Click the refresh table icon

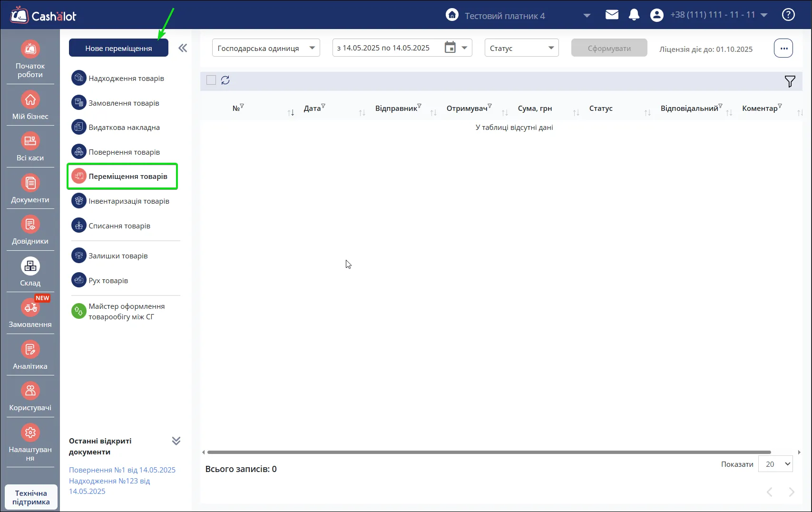tap(225, 80)
